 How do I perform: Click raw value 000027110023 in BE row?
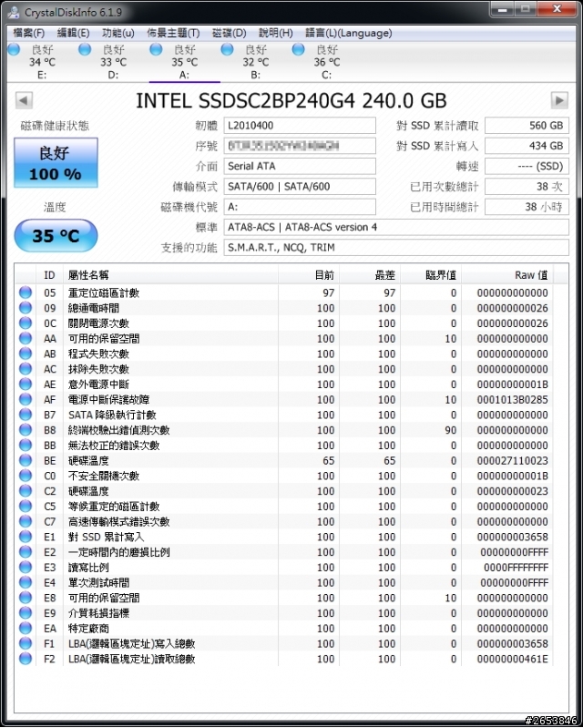[x=513, y=460]
